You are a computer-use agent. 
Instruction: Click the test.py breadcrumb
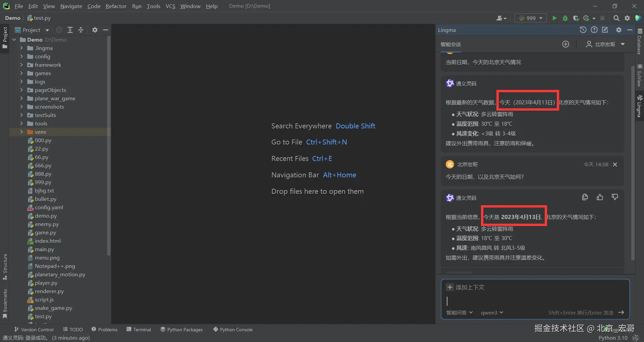[x=39, y=18]
